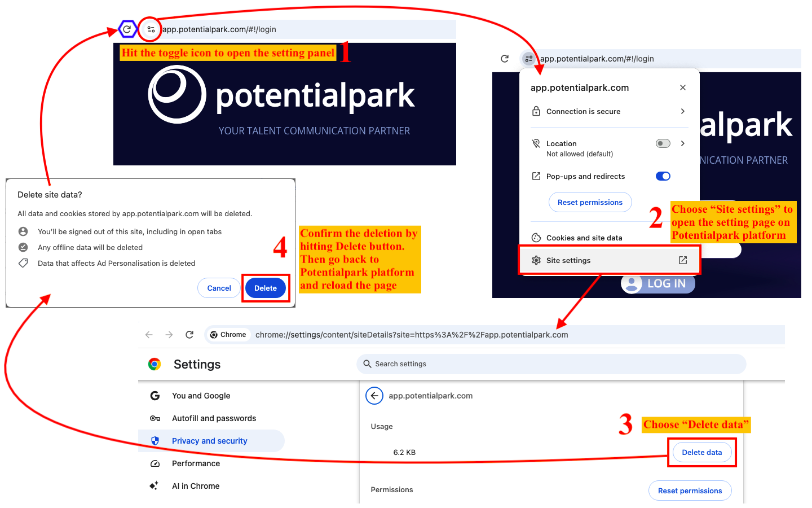Click the Pop-ups and redirects icon

pyautogui.click(x=536, y=176)
